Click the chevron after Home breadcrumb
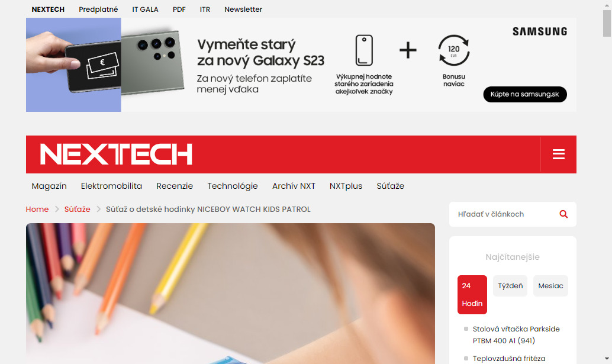 click(x=57, y=209)
